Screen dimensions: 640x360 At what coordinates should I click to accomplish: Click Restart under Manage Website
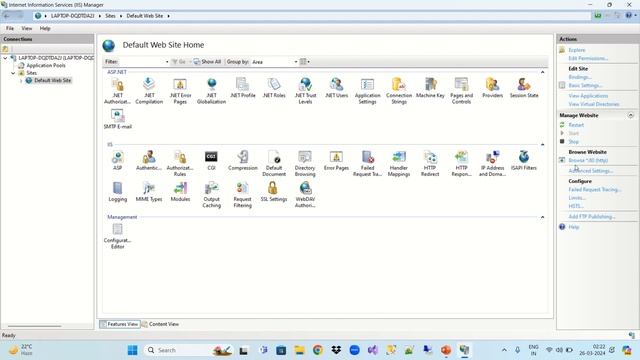(x=576, y=125)
